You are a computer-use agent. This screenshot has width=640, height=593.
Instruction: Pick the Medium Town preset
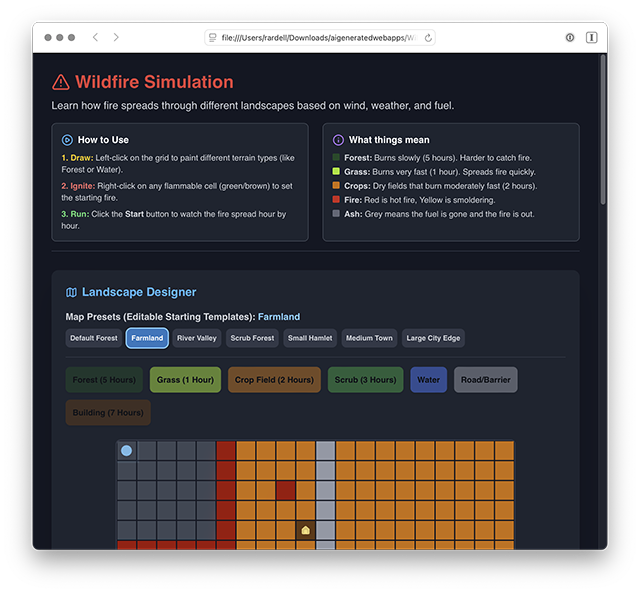pyautogui.click(x=369, y=338)
